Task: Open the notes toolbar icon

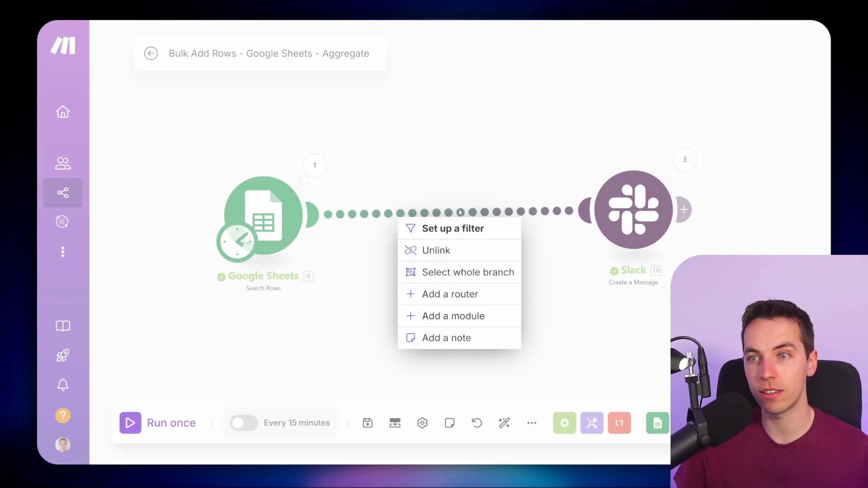Action: pyautogui.click(x=449, y=423)
